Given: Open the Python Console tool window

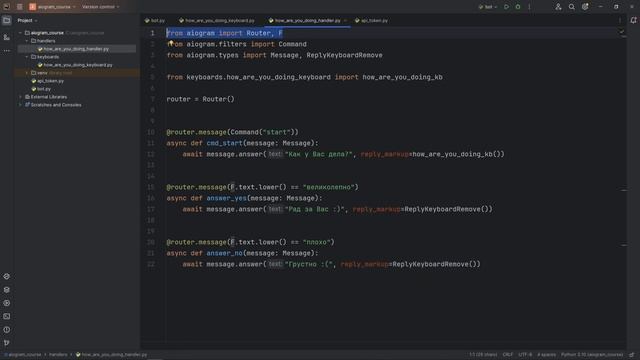Looking at the screenshot, I should point(7,276).
